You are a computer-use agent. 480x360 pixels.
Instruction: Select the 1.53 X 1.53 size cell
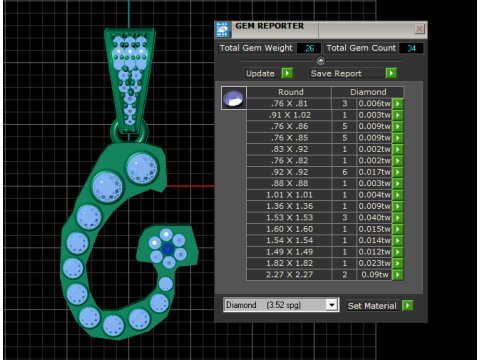click(289, 217)
